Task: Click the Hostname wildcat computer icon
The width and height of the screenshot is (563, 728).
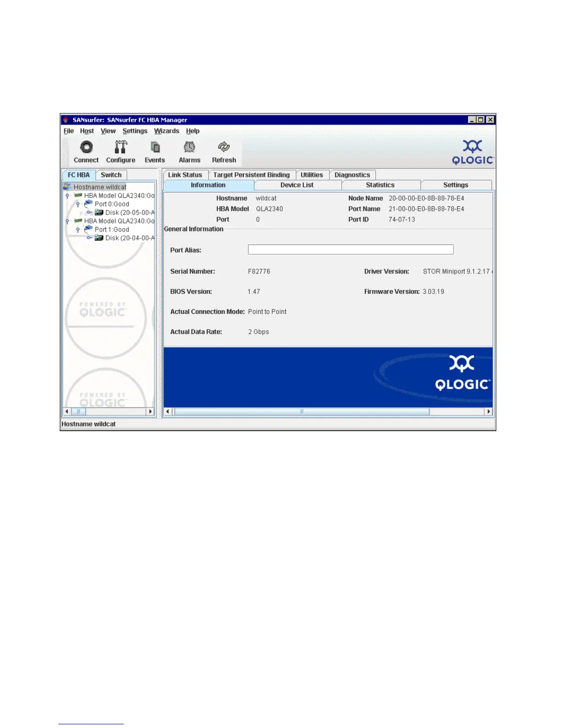Action: (67, 187)
